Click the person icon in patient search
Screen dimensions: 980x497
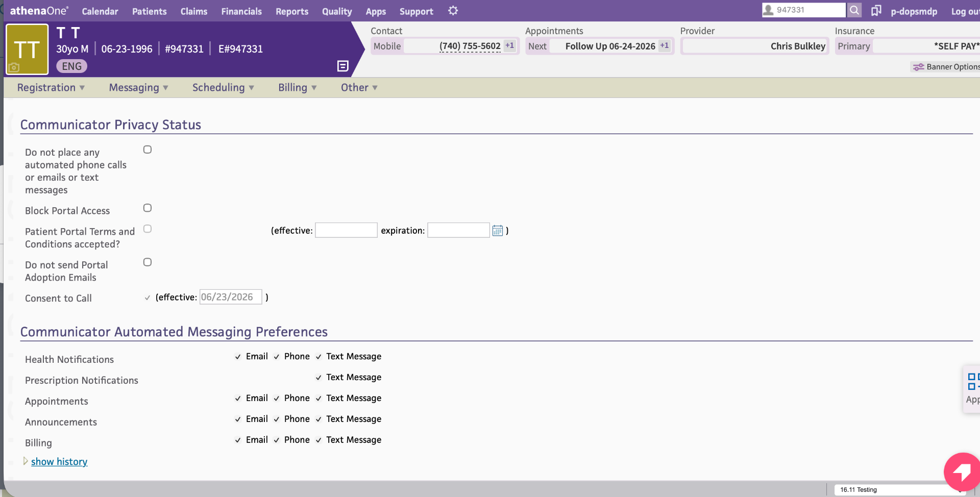coord(768,10)
